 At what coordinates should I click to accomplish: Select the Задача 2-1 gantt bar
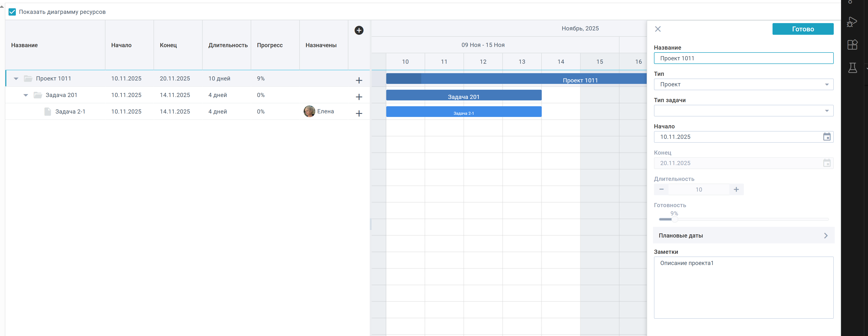tap(464, 112)
